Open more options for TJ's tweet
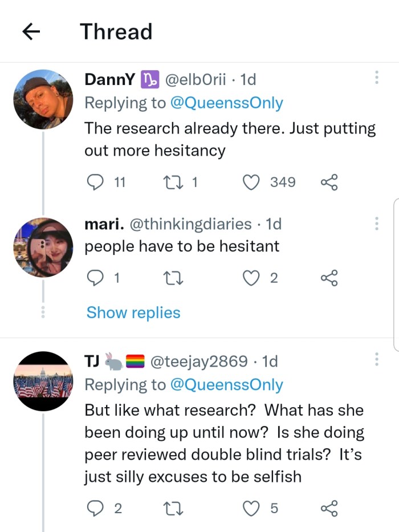Viewport: 399px width, 532px height. 376,360
